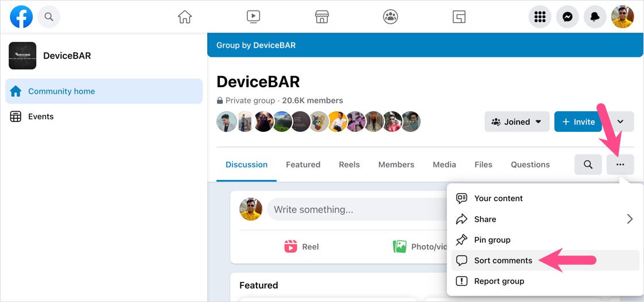Select Your content menu item

tap(545, 198)
